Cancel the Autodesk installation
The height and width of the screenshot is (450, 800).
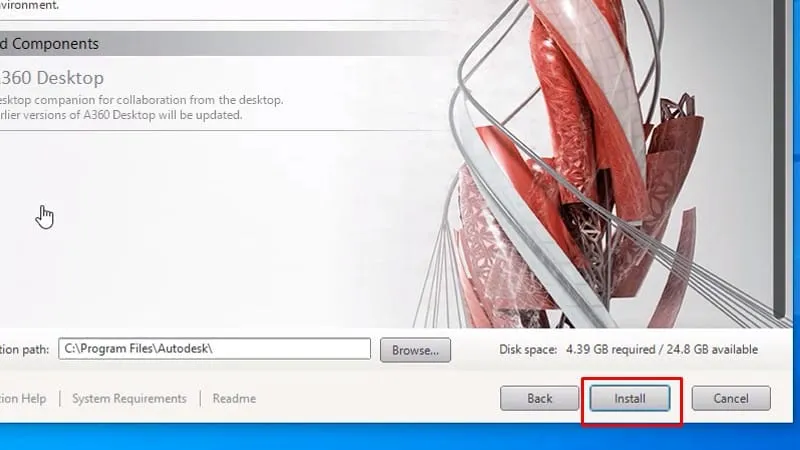pyautogui.click(x=731, y=398)
